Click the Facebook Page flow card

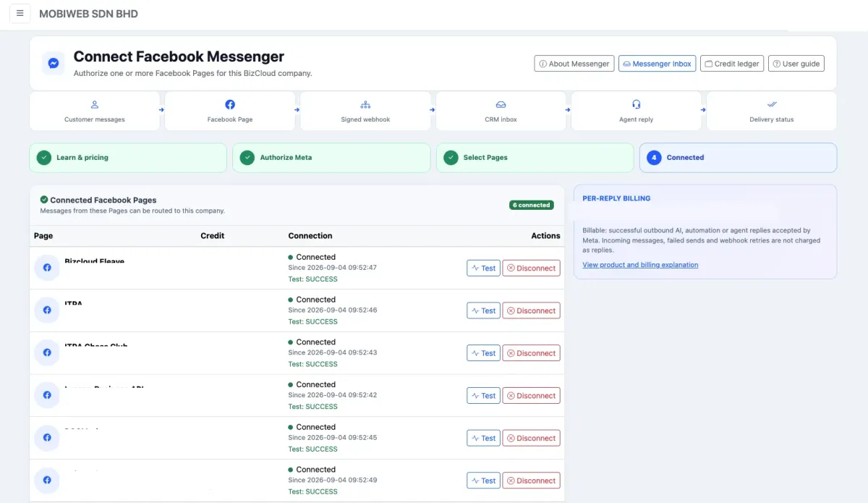(x=230, y=111)
